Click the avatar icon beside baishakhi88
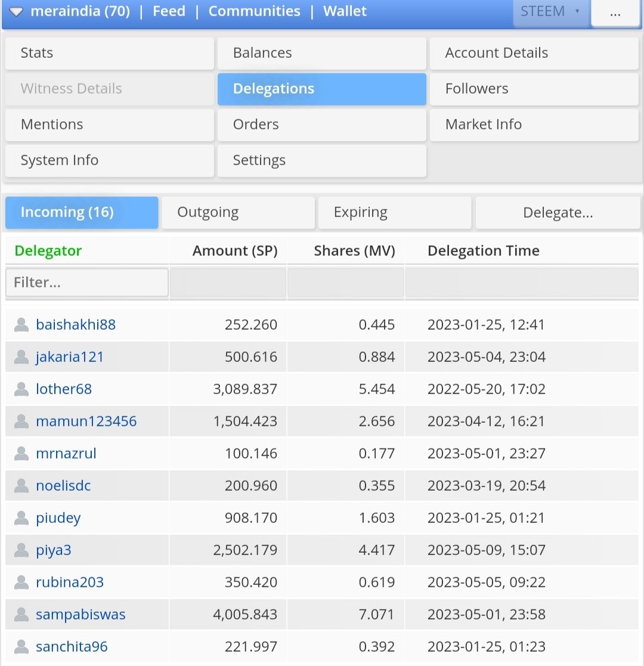This screenshot has width=644, height=666. [x=21, y=324]
